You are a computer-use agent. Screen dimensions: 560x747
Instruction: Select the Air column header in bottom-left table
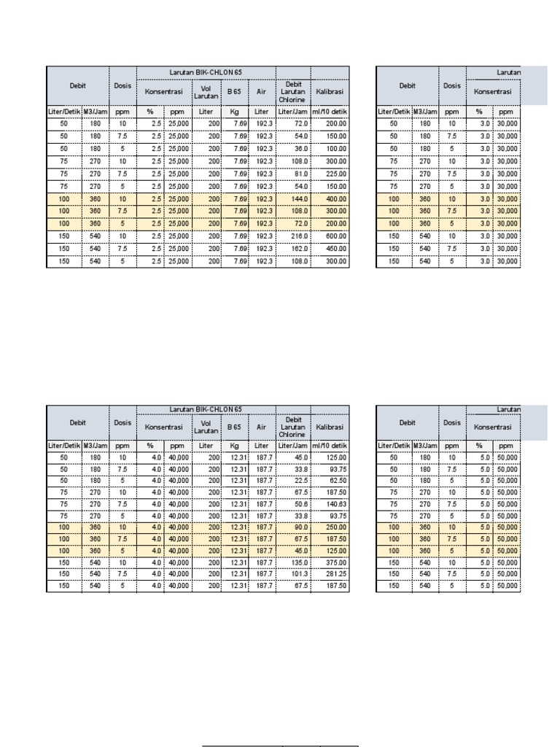(x=262, y=427)
